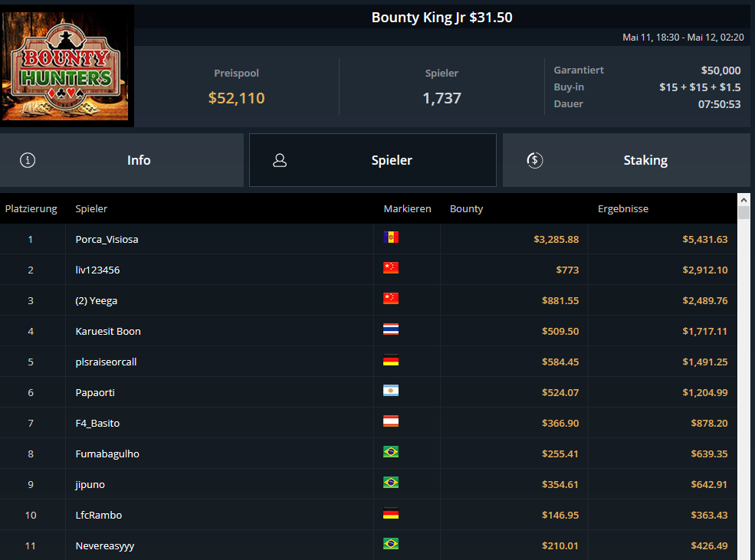755x560 pixels.
Task: Open the Staking tab
Action: (x=626, y=160)
